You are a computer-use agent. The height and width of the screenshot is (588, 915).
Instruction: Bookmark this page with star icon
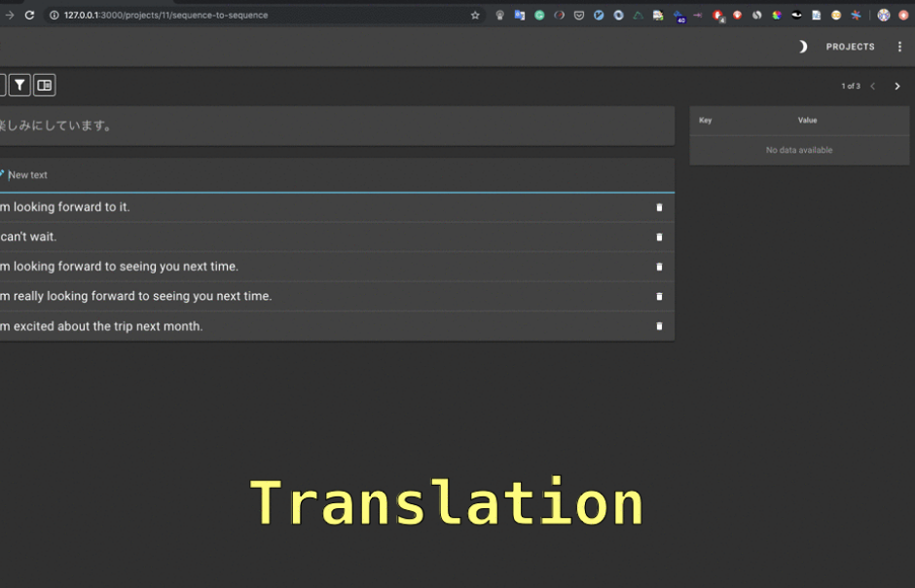(475, 16)
